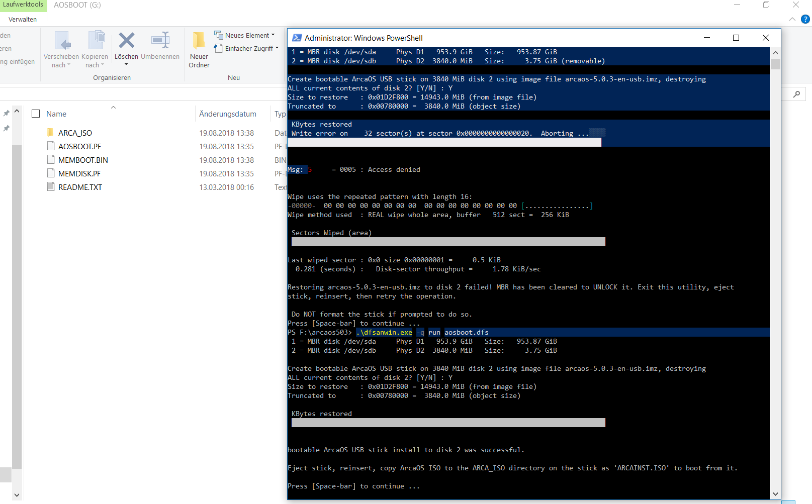Click the Löschen X icon

tap(127, 40)
